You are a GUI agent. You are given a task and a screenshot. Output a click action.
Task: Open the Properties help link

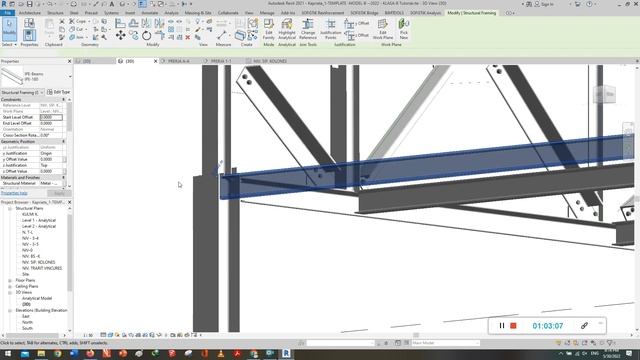coord(14,193)
